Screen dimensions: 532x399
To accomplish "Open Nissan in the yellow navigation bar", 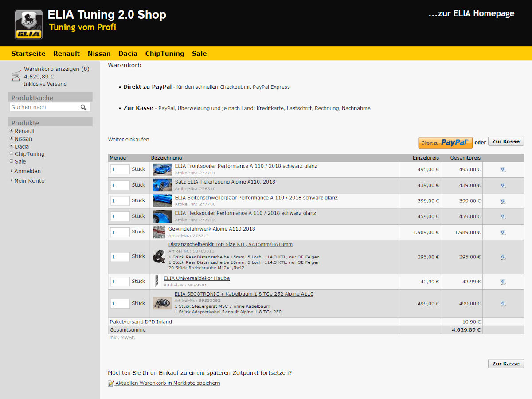I will [99, 54].
